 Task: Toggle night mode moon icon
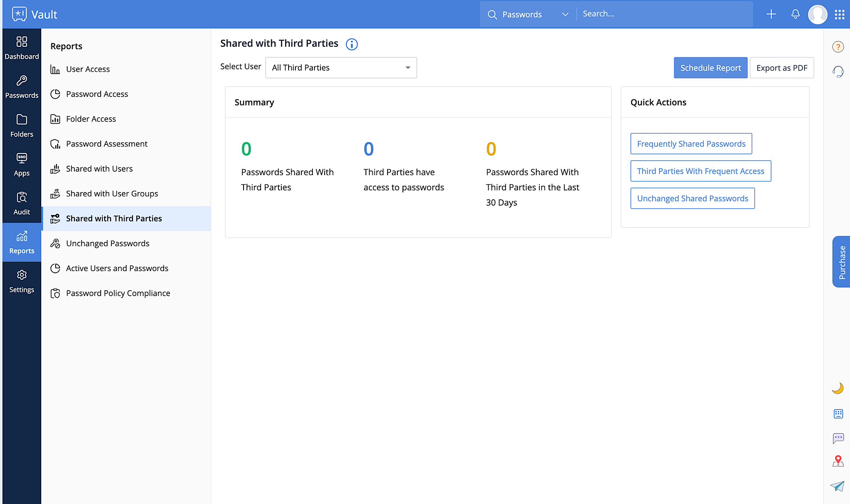837,388
